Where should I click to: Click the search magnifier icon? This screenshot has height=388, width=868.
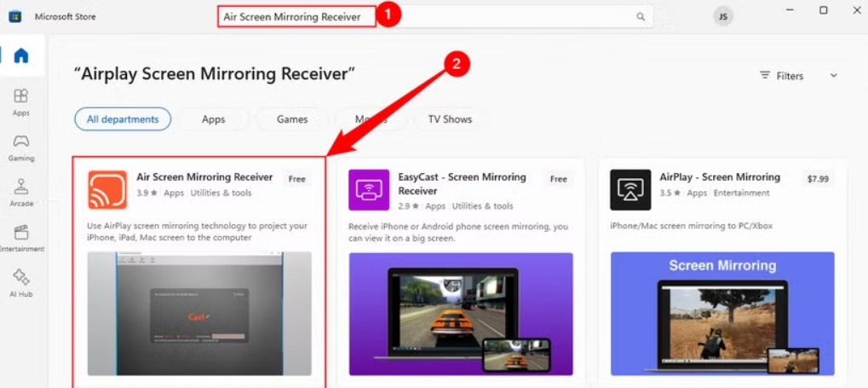point(641,17)
